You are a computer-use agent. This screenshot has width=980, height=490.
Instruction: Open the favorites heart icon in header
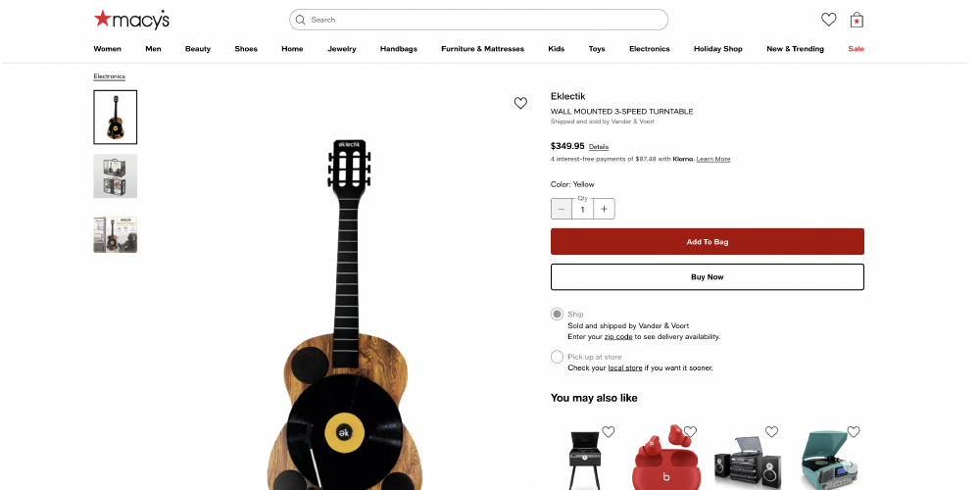click(828, 20)
